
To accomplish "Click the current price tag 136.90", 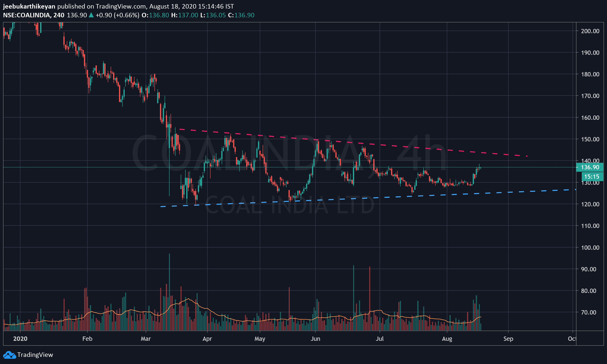I will click(x=590, y=167).
